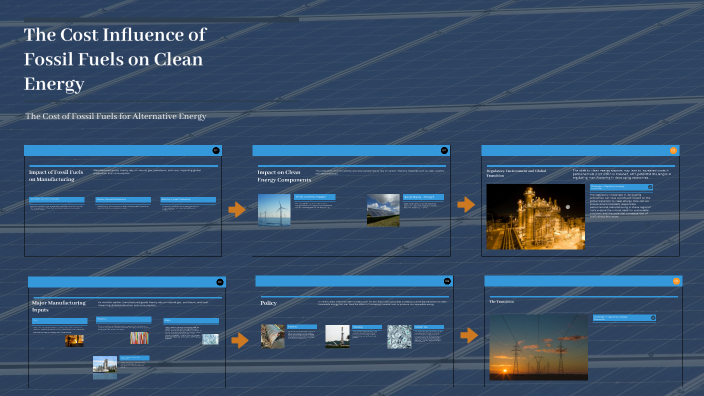The width and height of the screenshot is (704, 396).
Task: Select heading 'Regulatory Environment and Global Transition'
Action: (x=516, y=173)
